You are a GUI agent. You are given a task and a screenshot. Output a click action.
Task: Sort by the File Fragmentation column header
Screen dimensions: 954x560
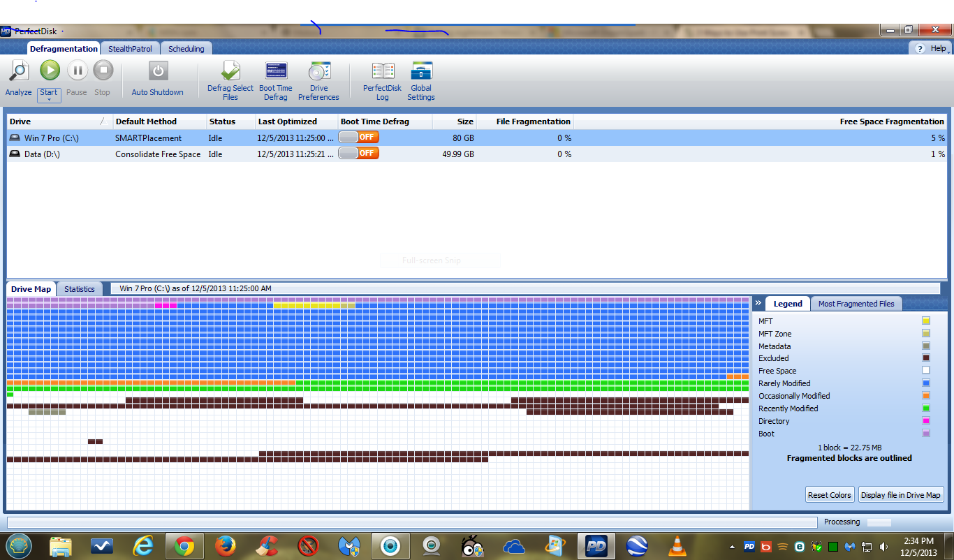pyautogui.click(x=525, y=121)
